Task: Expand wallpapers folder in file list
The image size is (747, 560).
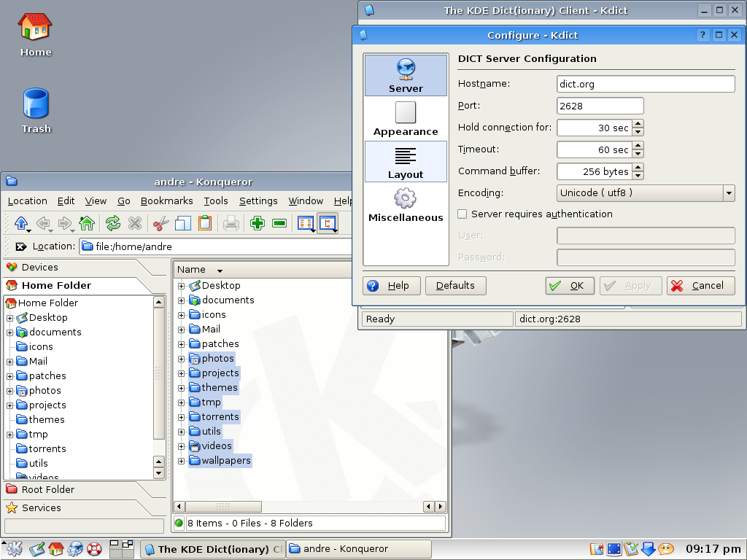Action: [181, 461]
